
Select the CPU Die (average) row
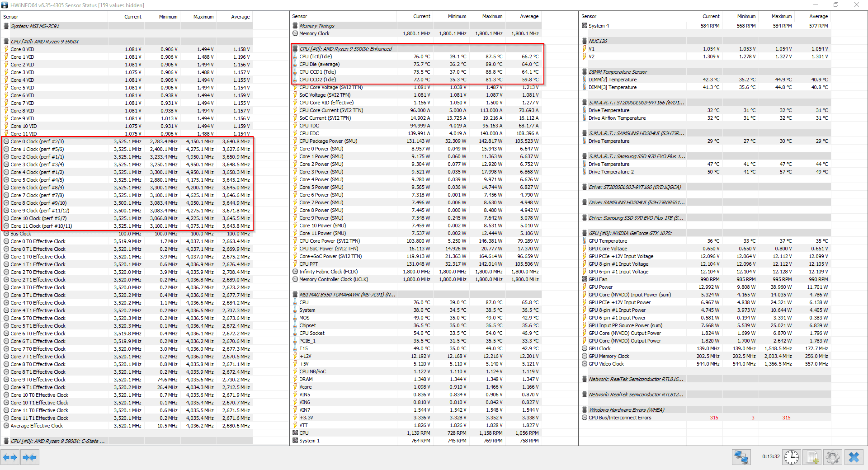click(416, 64)
